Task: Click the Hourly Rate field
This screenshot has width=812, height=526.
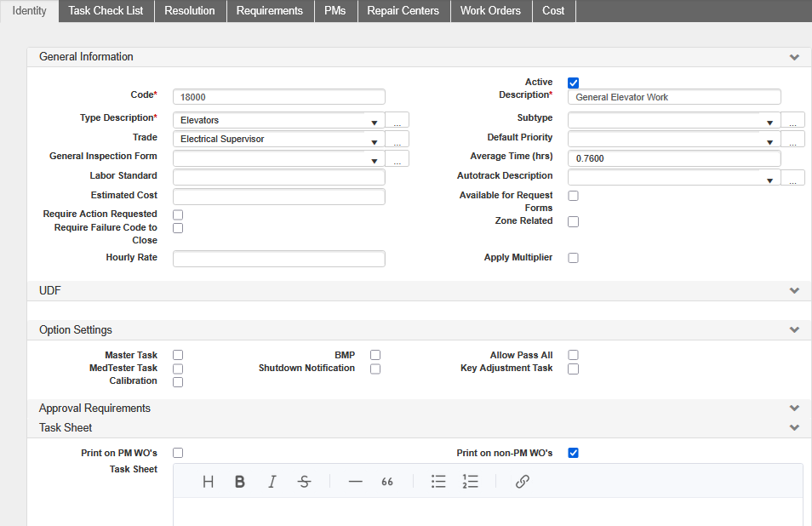Action: tap(279, 259)
